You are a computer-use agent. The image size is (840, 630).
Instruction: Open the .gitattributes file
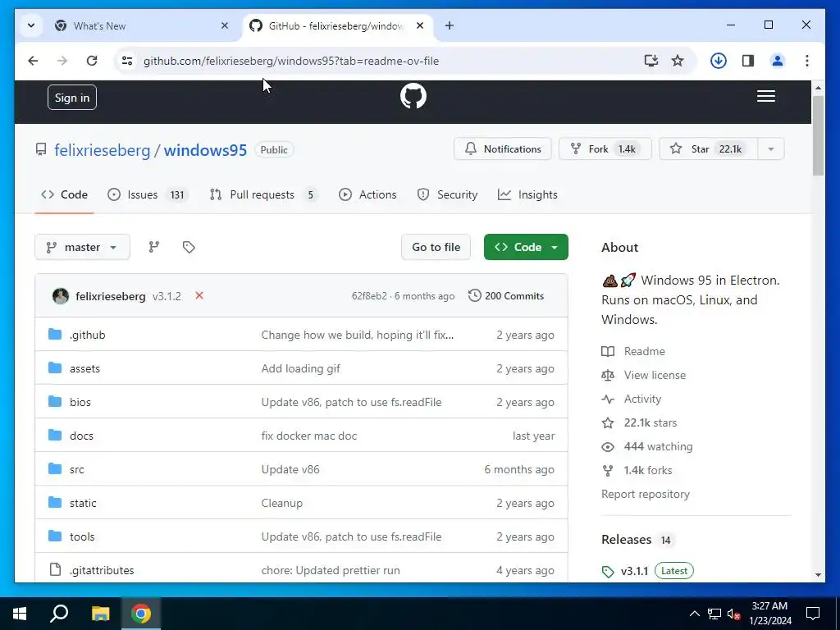(102, 571)
